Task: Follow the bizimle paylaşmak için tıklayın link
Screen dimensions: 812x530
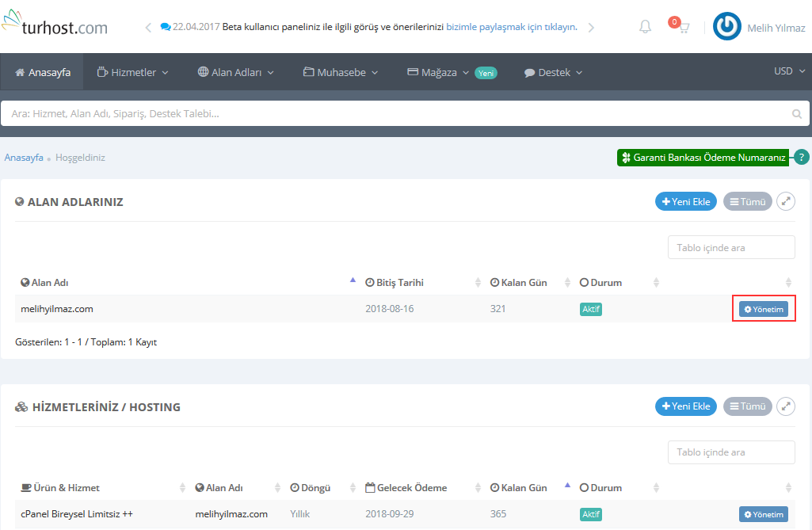Action: 511,27
